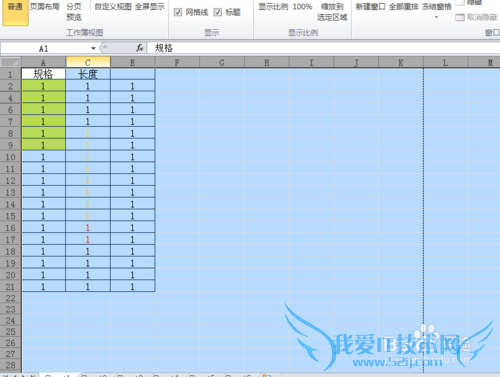Click cell E2 with value 1
The image size is (500, 377).
(133, 86)
